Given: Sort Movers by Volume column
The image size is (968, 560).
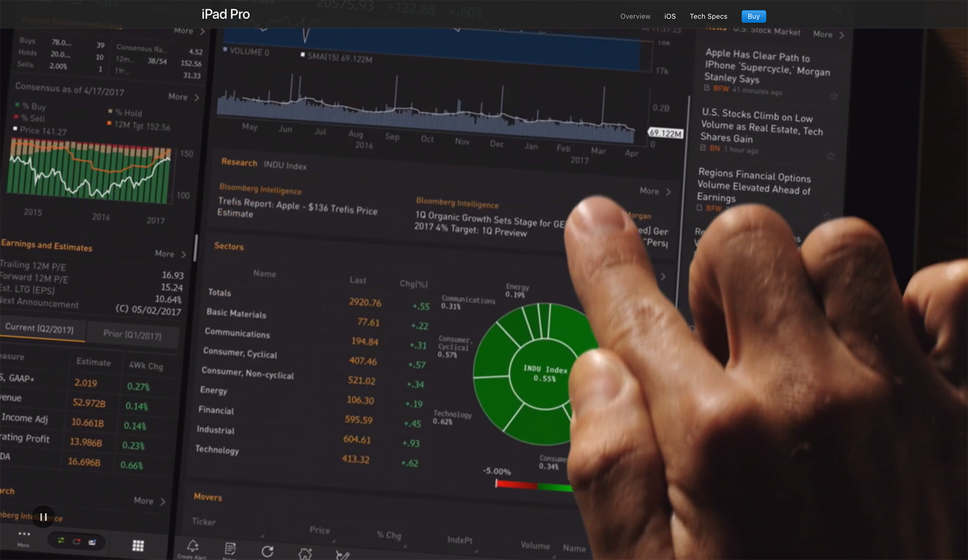Looking at the screenshot, I should pyautogui.click(x=535, y=545).
